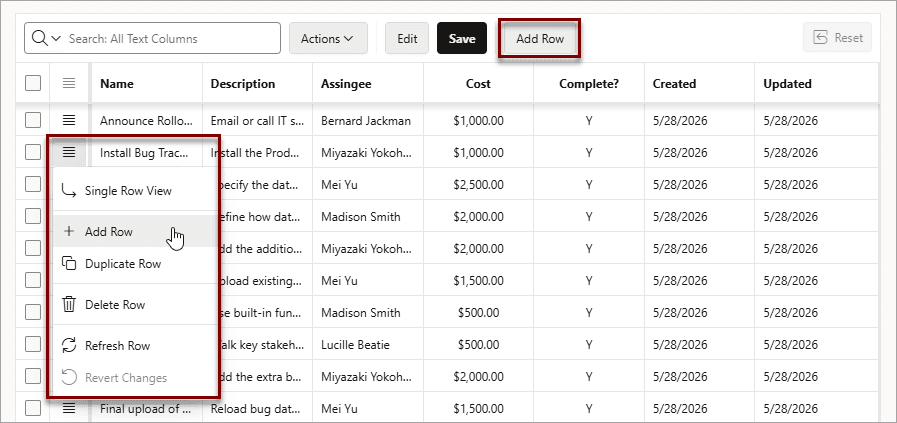Select checkbox for Announce Rollo... row
Screen dimensions: 897x423
coord(33,120)
